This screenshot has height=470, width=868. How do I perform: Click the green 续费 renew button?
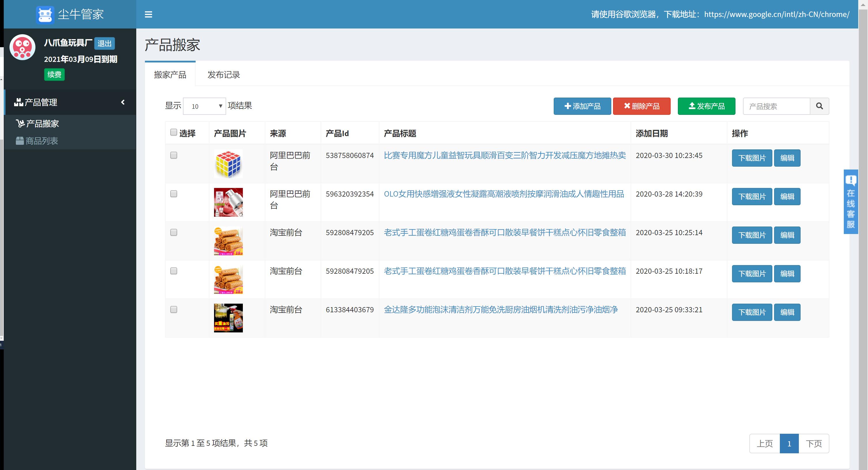[x=54, y=75]
